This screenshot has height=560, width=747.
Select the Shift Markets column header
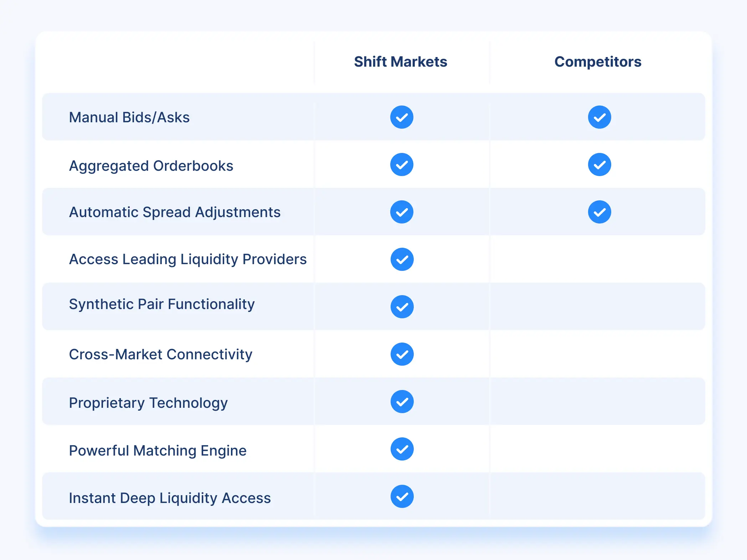401,62
